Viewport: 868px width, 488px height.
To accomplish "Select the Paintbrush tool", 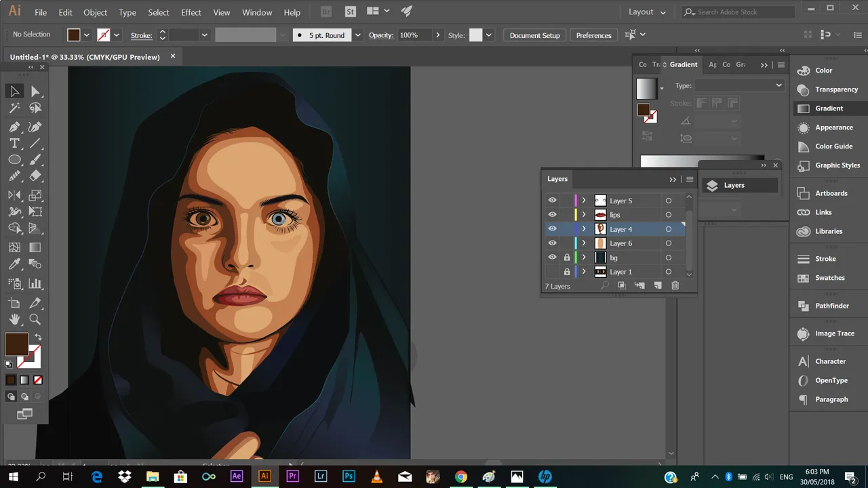I will 35,160.
